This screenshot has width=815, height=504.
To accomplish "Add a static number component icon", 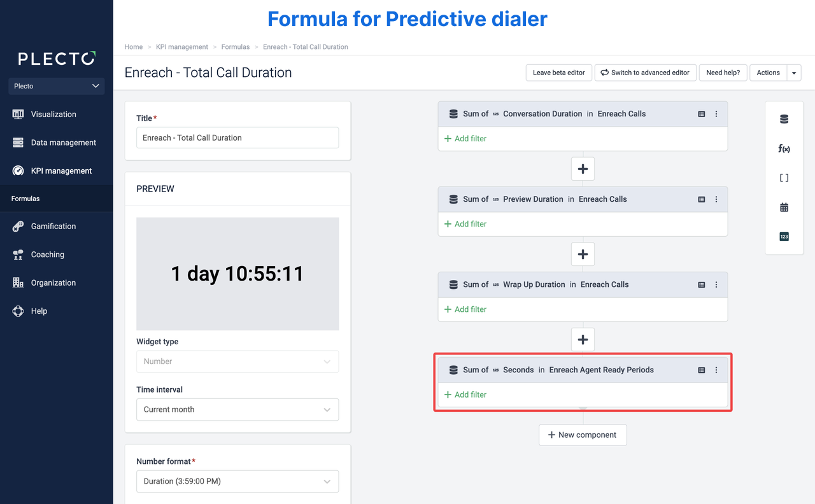I will point(784,237).
